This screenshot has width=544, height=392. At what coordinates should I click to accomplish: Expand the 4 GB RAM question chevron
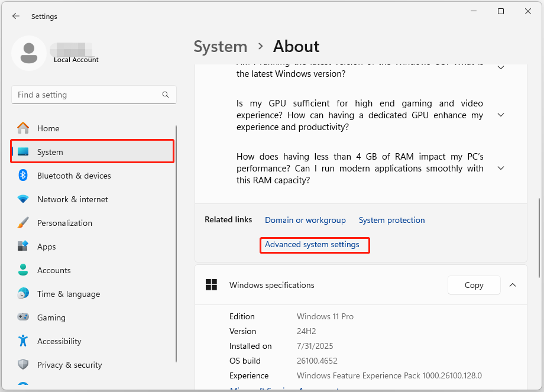tap(501, 168)
